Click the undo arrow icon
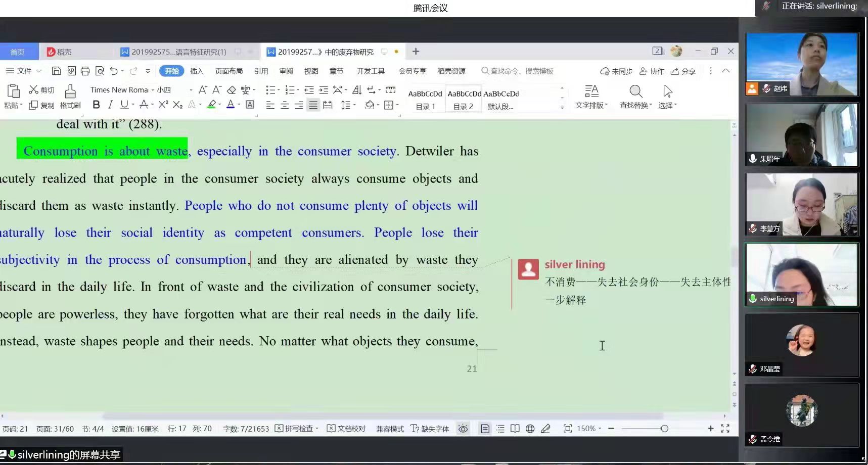 [114, 71]
